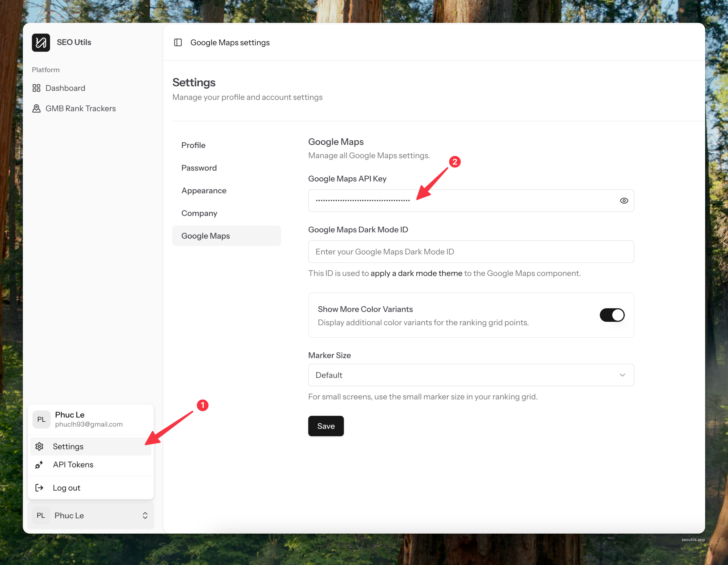Viewport: 728px width, 565px height.
Task: Click the Marker Size chevron arrow
Action: click(622, 375)
